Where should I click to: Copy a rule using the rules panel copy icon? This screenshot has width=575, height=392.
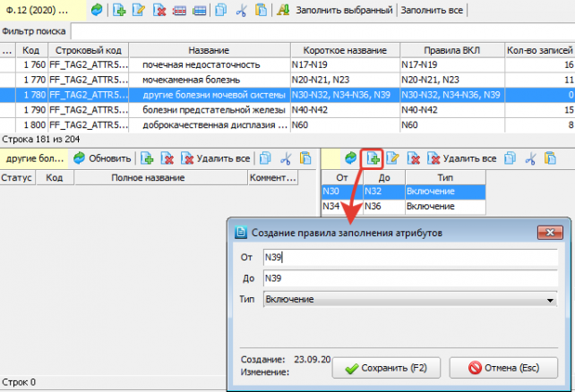[x=511, y=158]
